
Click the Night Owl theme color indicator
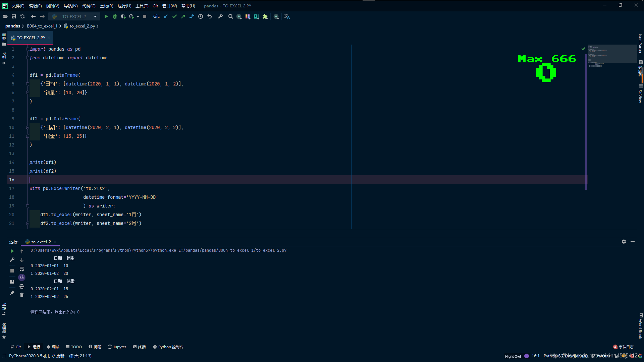(x=527, y=356)
